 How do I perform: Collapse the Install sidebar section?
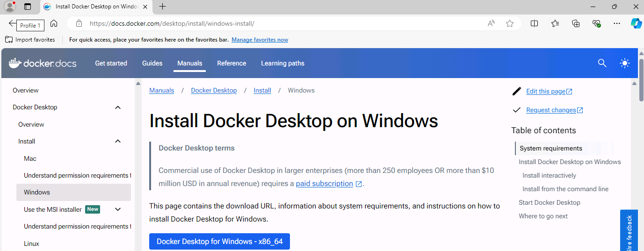(x=118, y=141)
